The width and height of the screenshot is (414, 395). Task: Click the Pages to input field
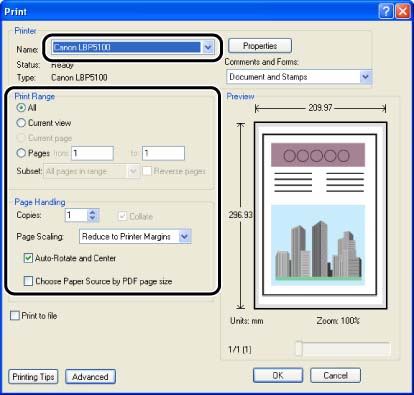point(163,153)
